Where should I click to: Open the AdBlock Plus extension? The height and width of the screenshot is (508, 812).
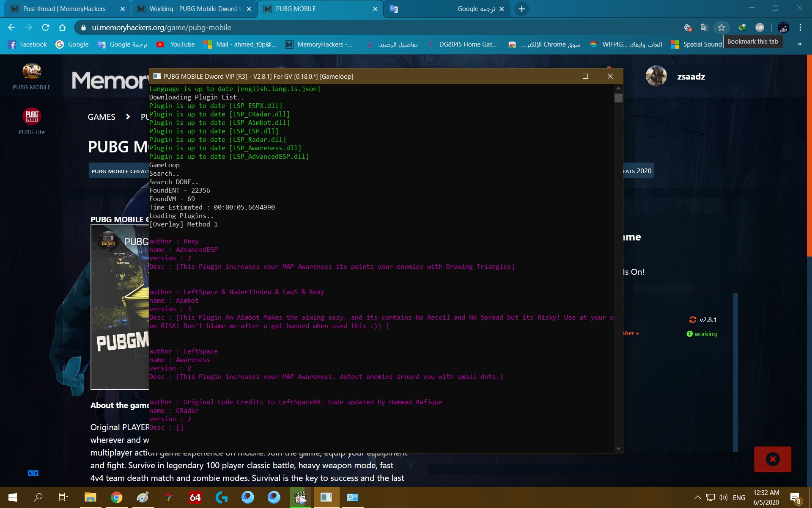[x=760, y=28]
